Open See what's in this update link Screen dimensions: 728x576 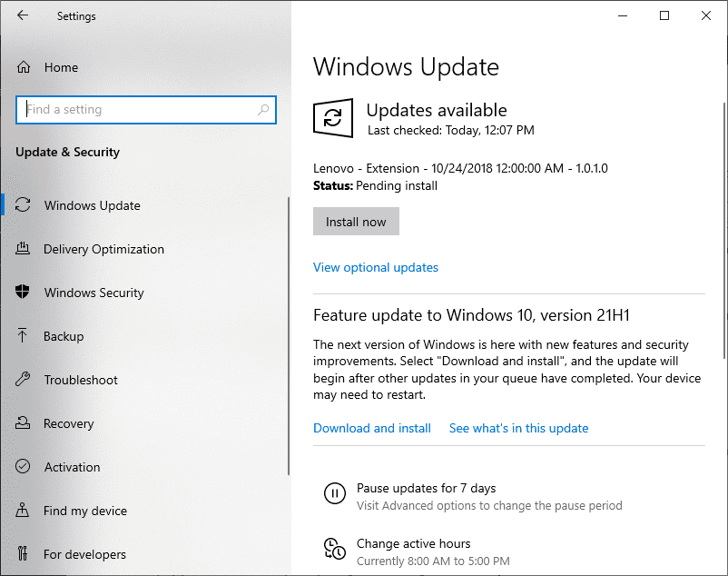[518, 428]
